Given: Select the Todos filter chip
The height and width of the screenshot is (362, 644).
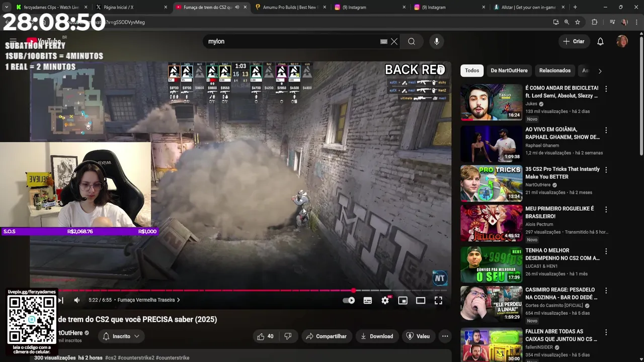Looking at the screenshot, I should tap(472, 71).
